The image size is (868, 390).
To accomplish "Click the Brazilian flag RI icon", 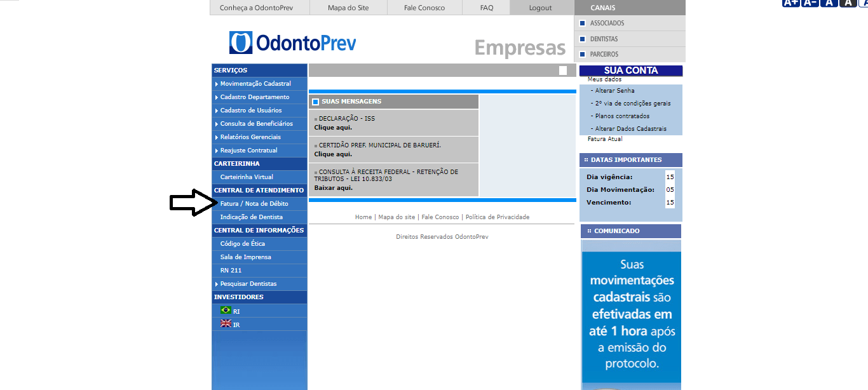I will 226,311.
